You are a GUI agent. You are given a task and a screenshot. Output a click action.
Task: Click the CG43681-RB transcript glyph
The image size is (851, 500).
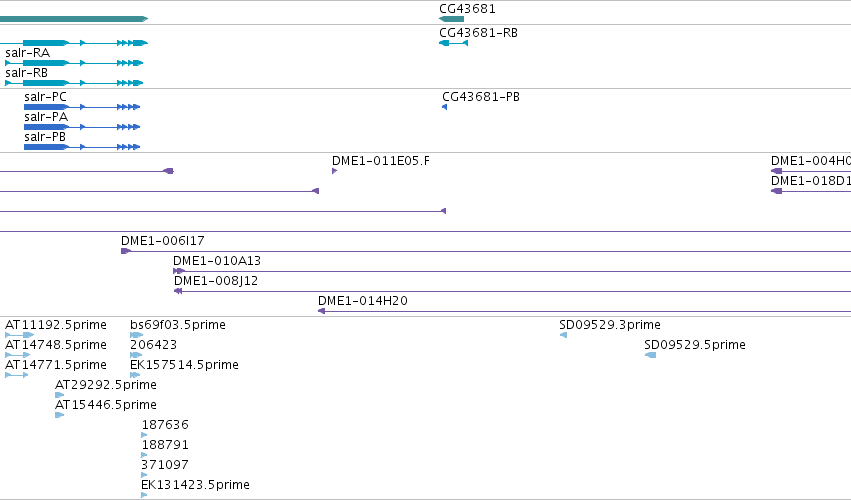tap(453, 43)
